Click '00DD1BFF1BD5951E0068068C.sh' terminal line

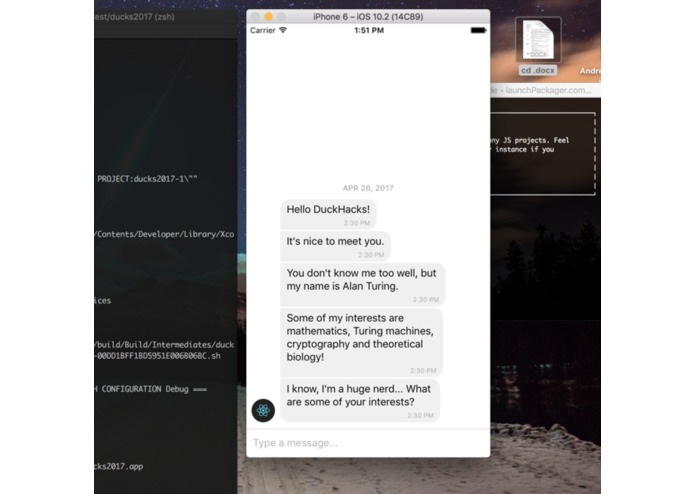[x=159, y=356]
